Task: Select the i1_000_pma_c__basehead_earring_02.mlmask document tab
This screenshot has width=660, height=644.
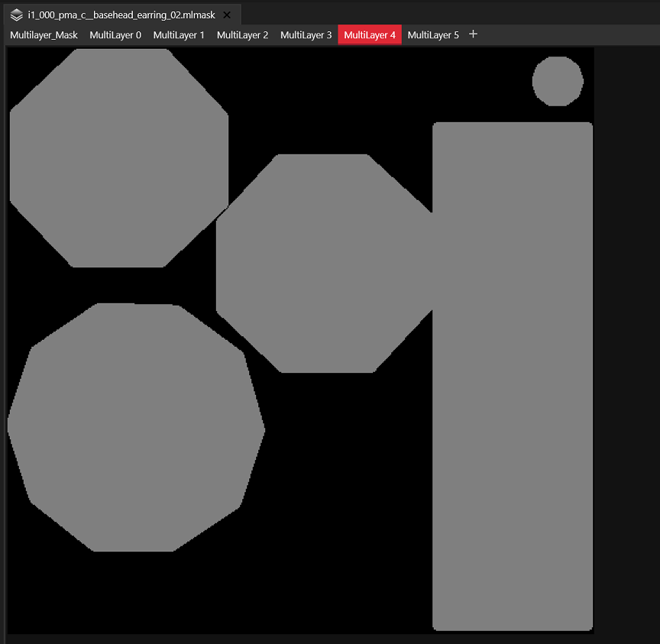Action: tap(122, 15)
